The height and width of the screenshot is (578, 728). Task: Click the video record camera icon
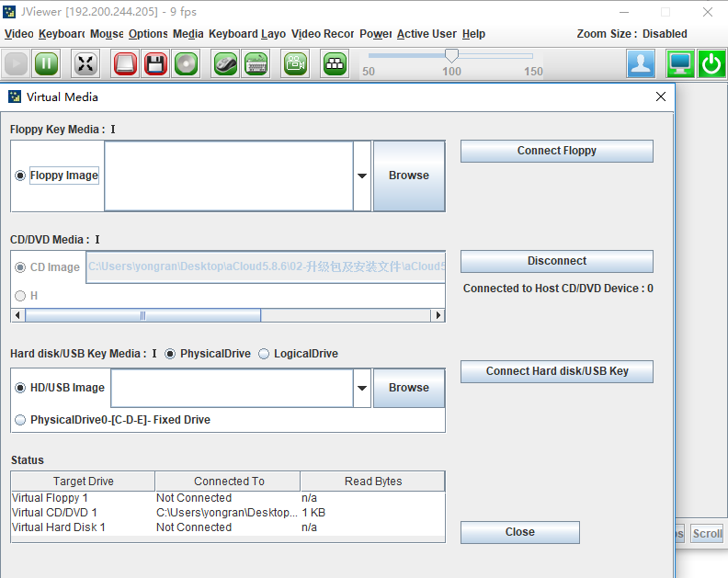point(295,63)
